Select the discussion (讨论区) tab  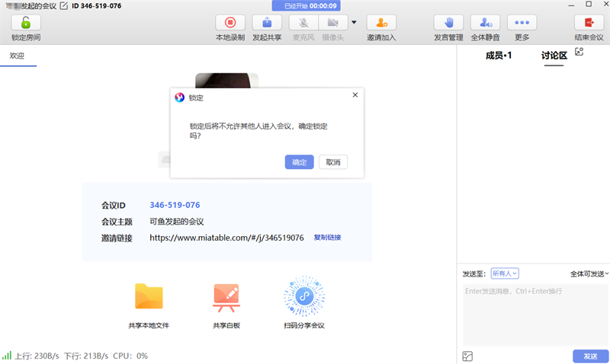(x=554, y=56)
